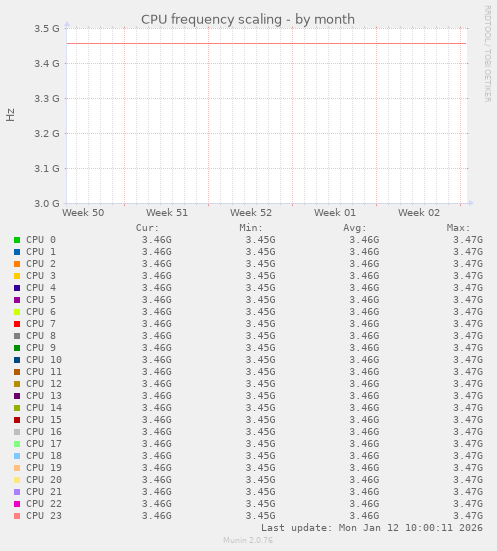Select the CPU 6 legend label

41,312
